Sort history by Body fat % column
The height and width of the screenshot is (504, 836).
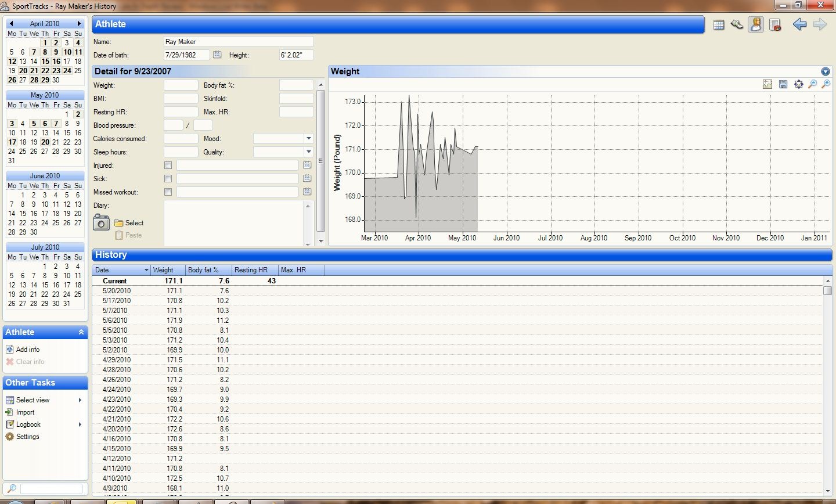coord(208,270)
